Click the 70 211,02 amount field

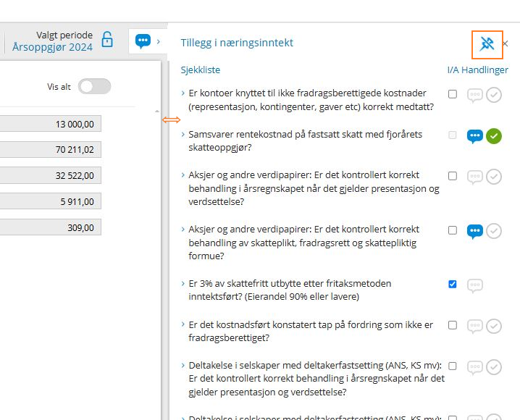[x=50, y=149]
